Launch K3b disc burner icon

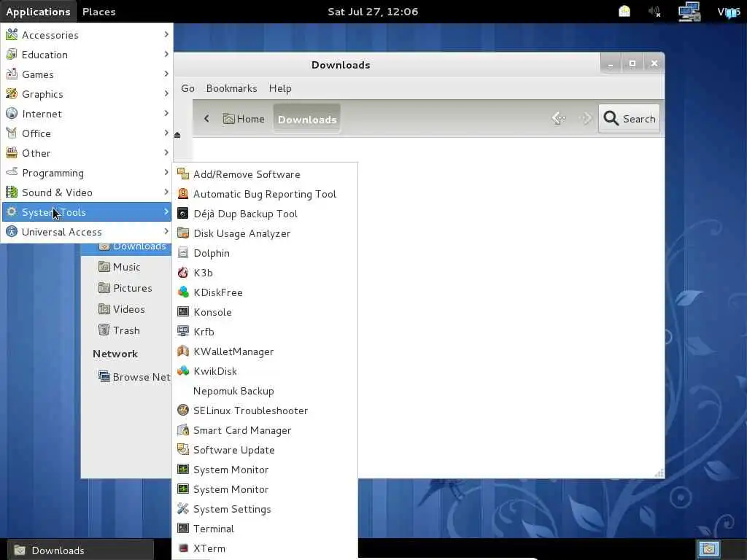click(183, 273)
